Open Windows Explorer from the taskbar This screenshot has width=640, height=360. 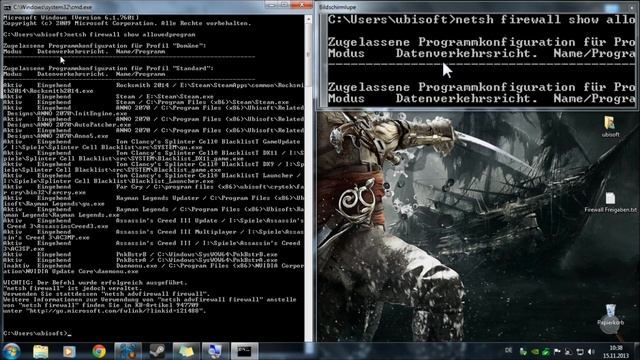pyautogui.click(x=40, y=351)
